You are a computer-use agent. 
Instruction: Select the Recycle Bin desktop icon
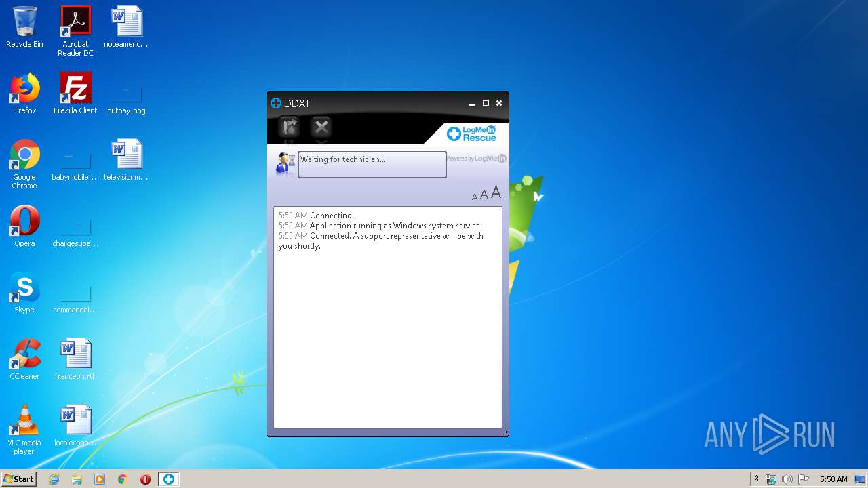point(24,27)
